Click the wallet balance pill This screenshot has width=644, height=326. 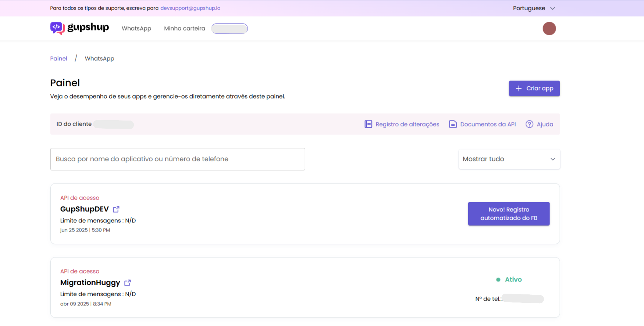point(230,28)
